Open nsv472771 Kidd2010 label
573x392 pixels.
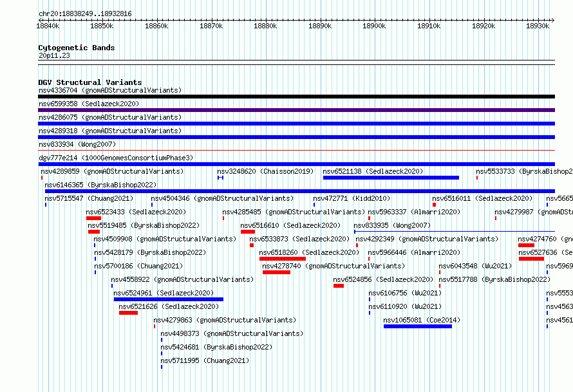(352, 198)
